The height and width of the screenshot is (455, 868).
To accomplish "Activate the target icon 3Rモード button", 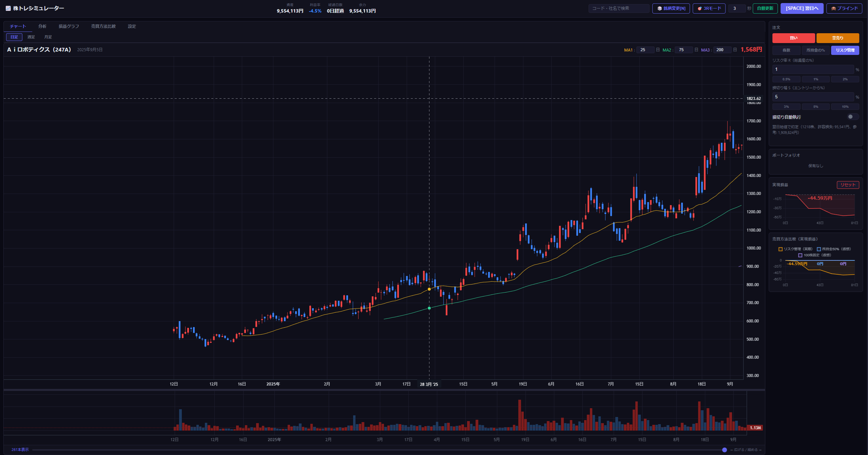I will [709, 8].
